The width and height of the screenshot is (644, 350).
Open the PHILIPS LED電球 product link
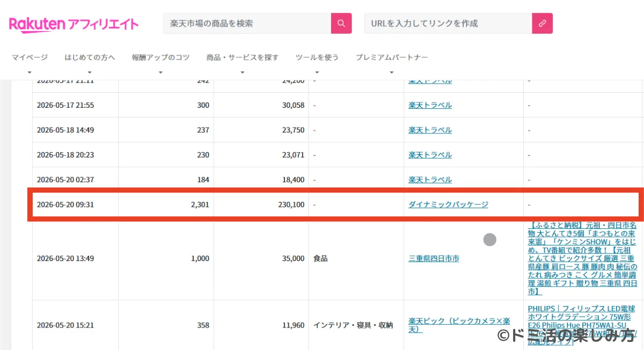click(x=582, y=325)
